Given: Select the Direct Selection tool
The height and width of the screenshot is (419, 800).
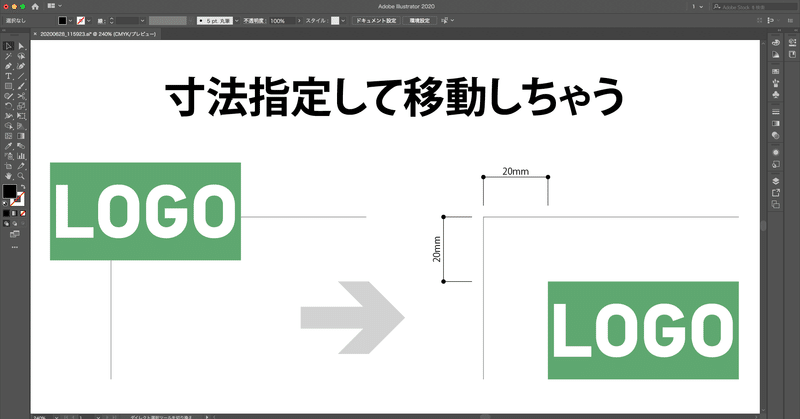Looking at the screenshot, I should (x=21, y=46).
